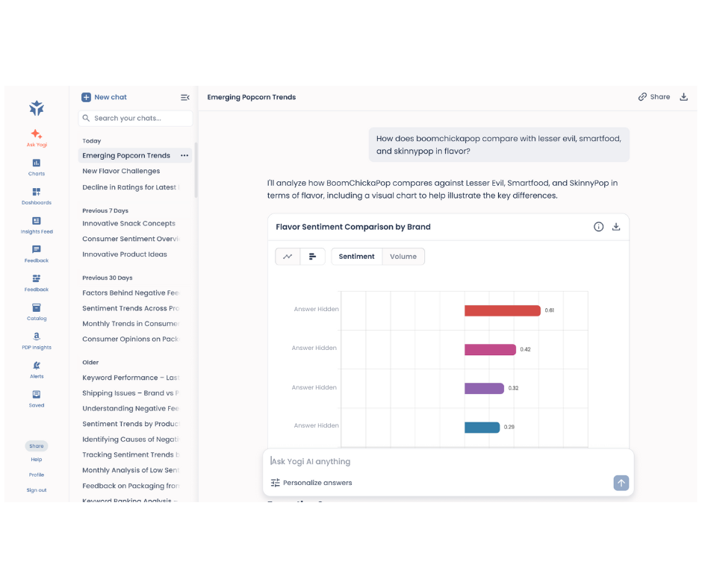Share this chat via header link
The image size is (702, 588).
click(653, 97)
